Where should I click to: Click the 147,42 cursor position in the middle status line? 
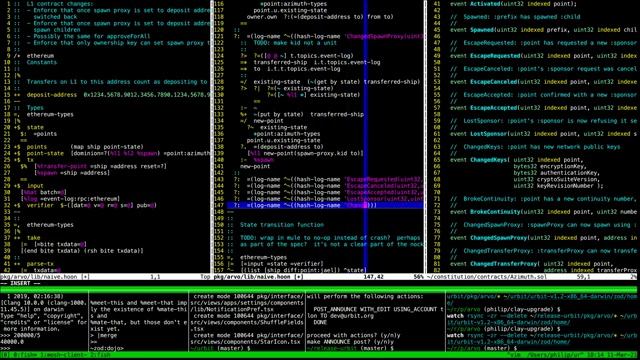click(x=373, y=277)
